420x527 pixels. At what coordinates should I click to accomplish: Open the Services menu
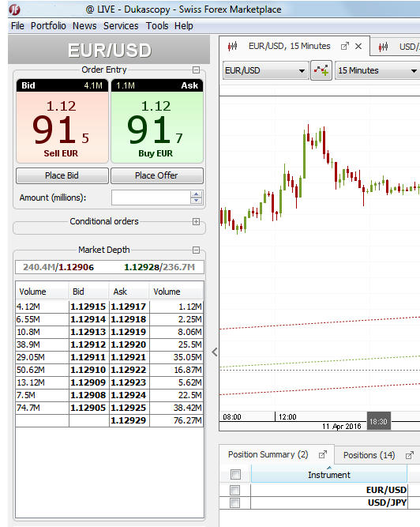tap(121, 26)
